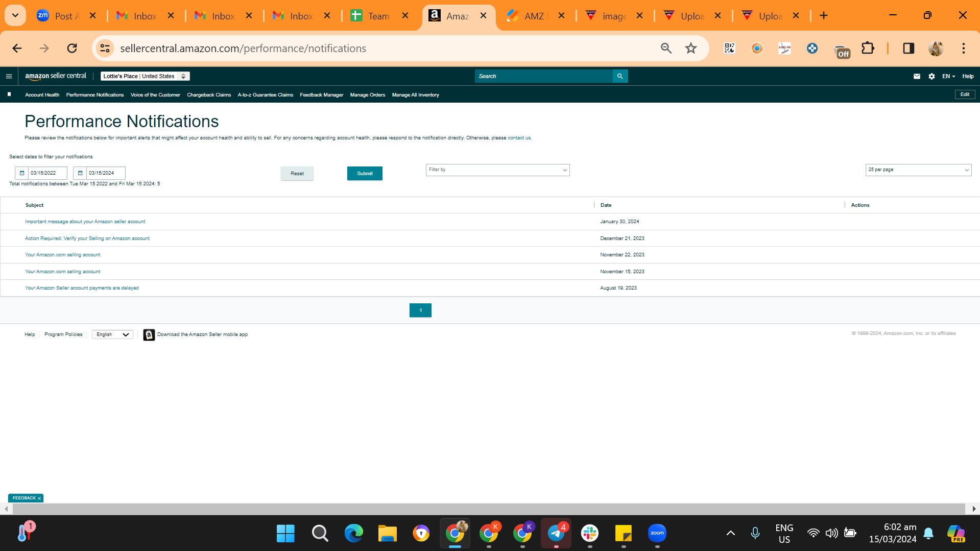Click the start date field 03/15/2022
The height and width of the screenshot is (551, 980).
[47, 173]
